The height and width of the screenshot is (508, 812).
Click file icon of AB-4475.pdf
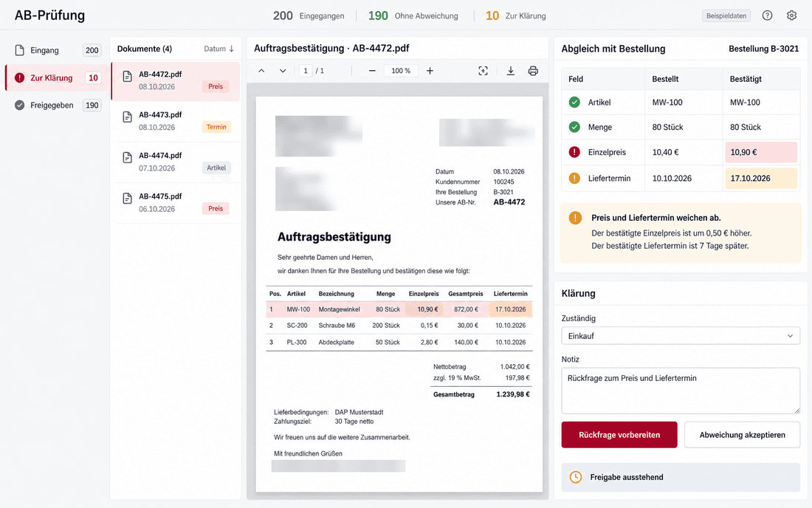point(128,199)
